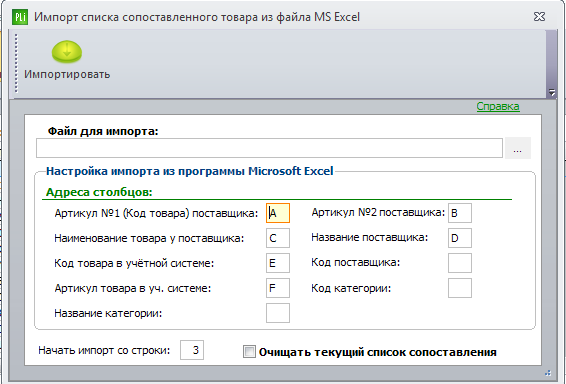
Task: Open the Справка help link
Action: [x=498, y=106]
